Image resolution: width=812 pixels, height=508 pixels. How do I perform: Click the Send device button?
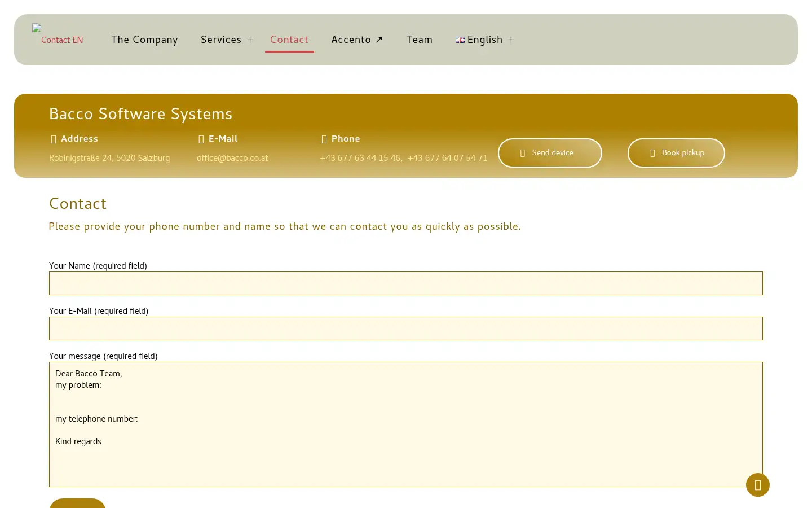coord(550,153)
